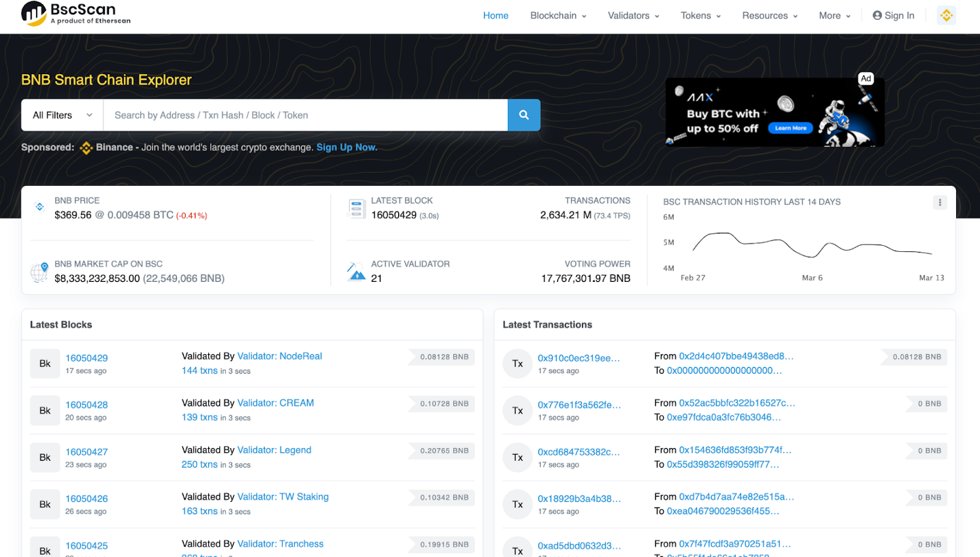This screenshot has height=557, width=980.
Task: Open chart options three-dot menu
Action: click(x=940, y=202)
